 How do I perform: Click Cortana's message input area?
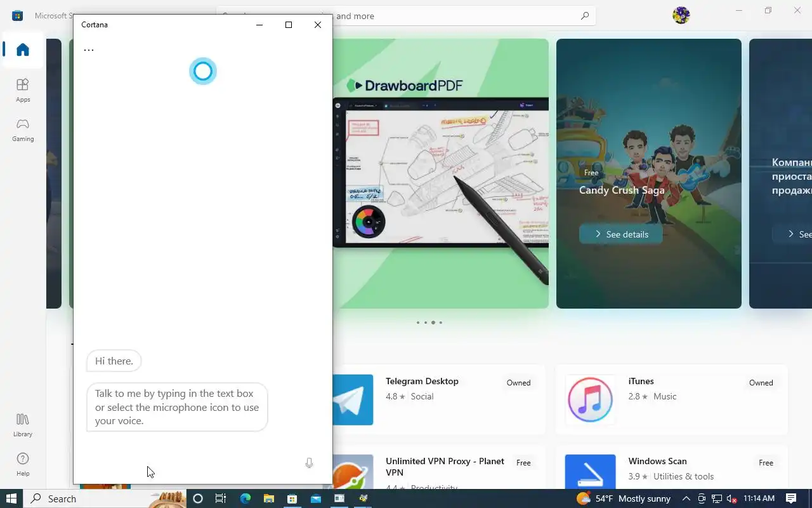click(x=187, y=463)
